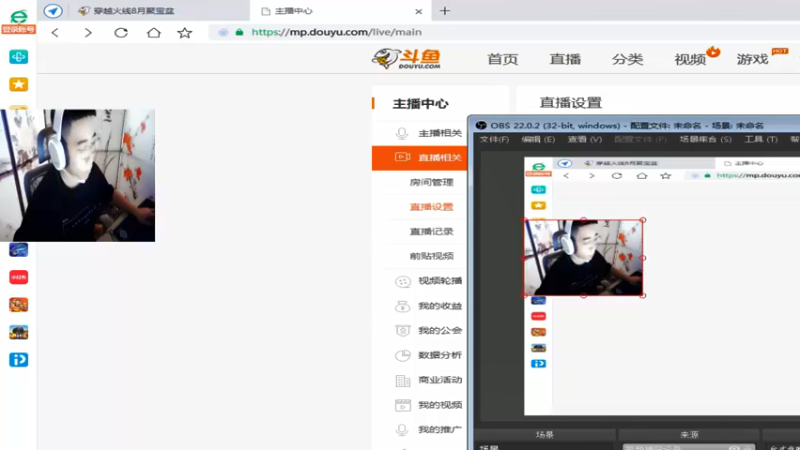Click the building icon beside 商业活动
Viewport: 800px width, 450px height.
point(403,380)
